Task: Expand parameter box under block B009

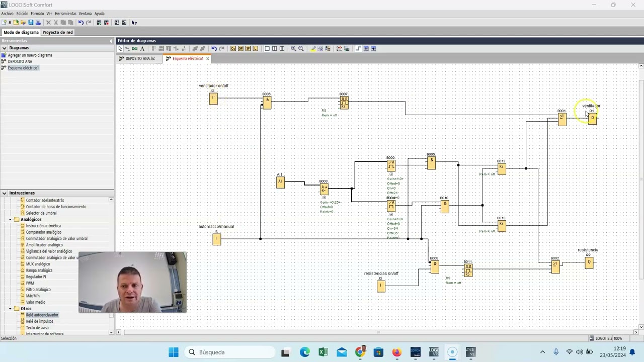Action: pyautogui.click(x=391, y=174)
